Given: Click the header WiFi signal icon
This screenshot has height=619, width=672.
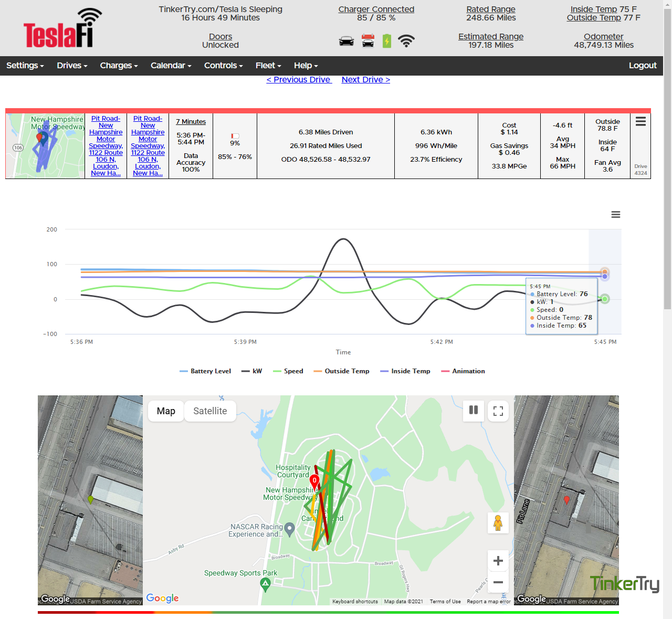Looking at the screenshot, I should [406, 41].
